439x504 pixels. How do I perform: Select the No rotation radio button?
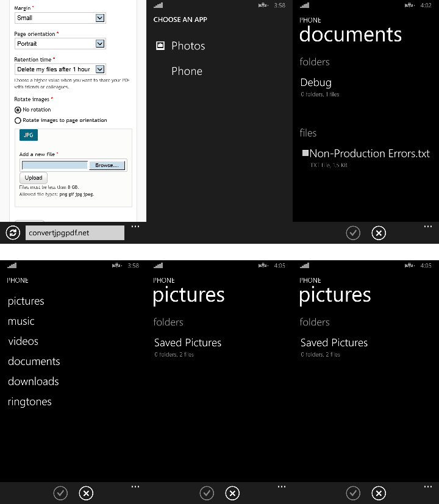click(x=18, y=110)
